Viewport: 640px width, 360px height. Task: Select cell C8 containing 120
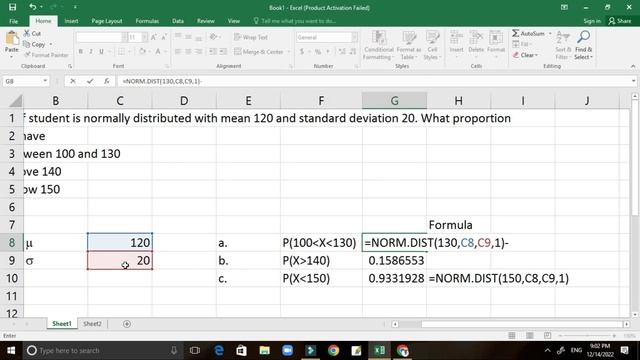[120, 242]
